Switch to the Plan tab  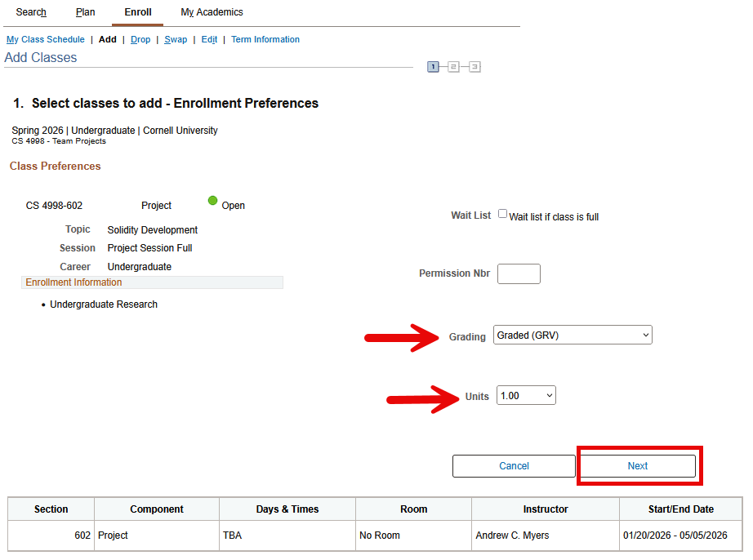point(85,12)
